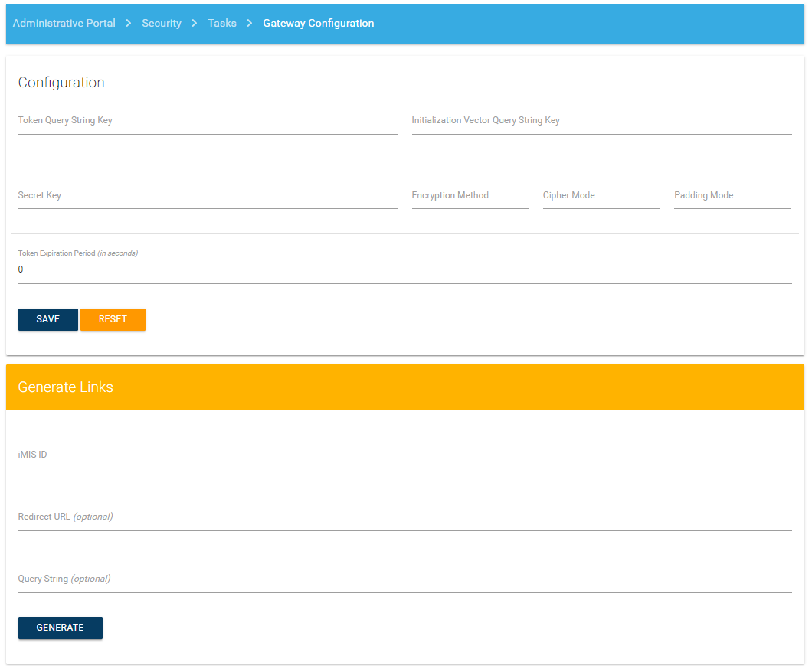This screenshot has height=666, width=812.
Task: Click into the Redirect URL field
Action: [x=404, y=517]
